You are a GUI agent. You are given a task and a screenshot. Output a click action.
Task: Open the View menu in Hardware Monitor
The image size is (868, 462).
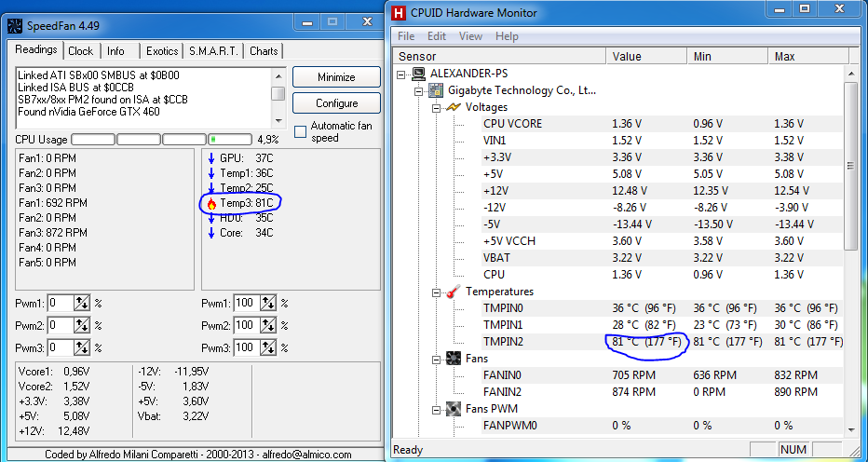(470, 36)
